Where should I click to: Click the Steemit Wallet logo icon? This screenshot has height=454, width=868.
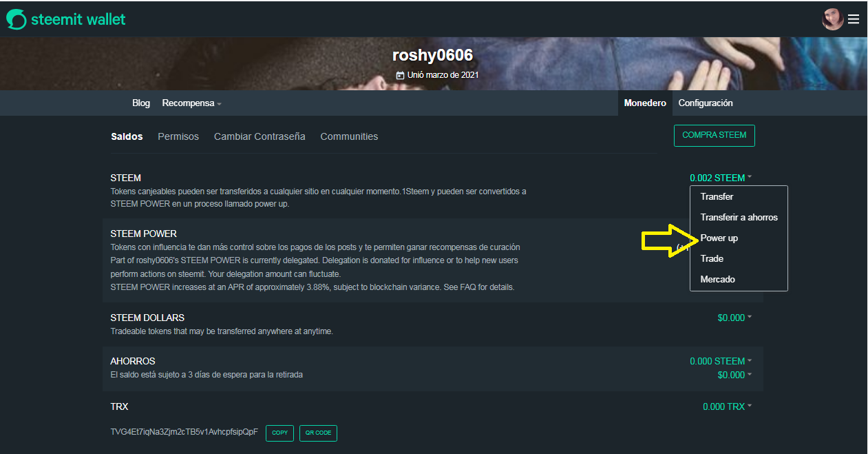point(17,19)
